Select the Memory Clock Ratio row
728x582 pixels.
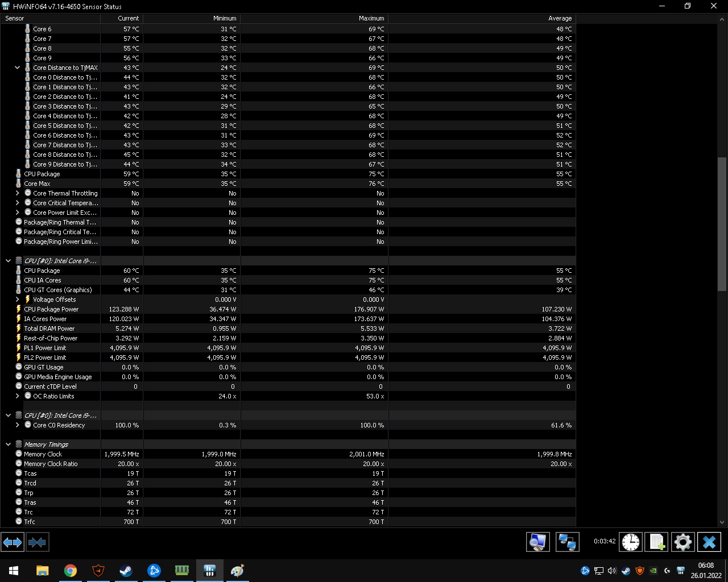pos(288,464)
